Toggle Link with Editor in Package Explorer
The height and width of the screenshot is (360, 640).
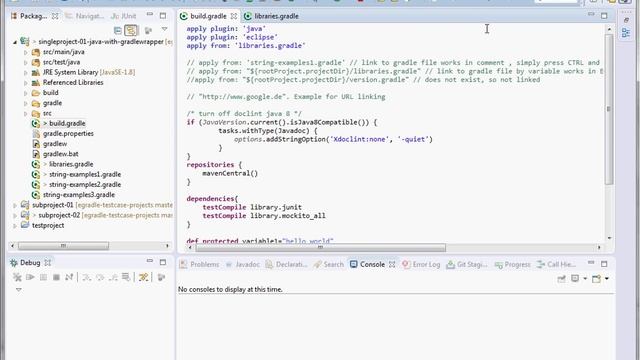pyautogui.click(x=131, y=30)
